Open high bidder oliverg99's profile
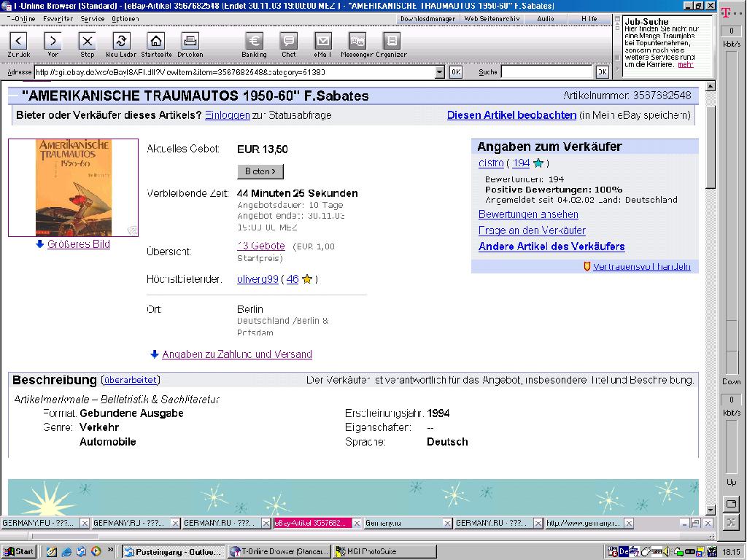Viewport: 747px width, 560px height. [x=258, y=279]
